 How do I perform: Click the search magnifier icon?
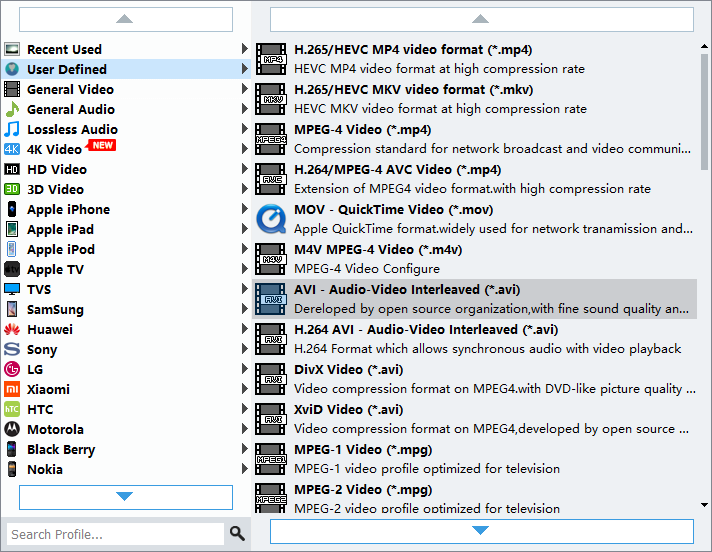coord(237,533)
